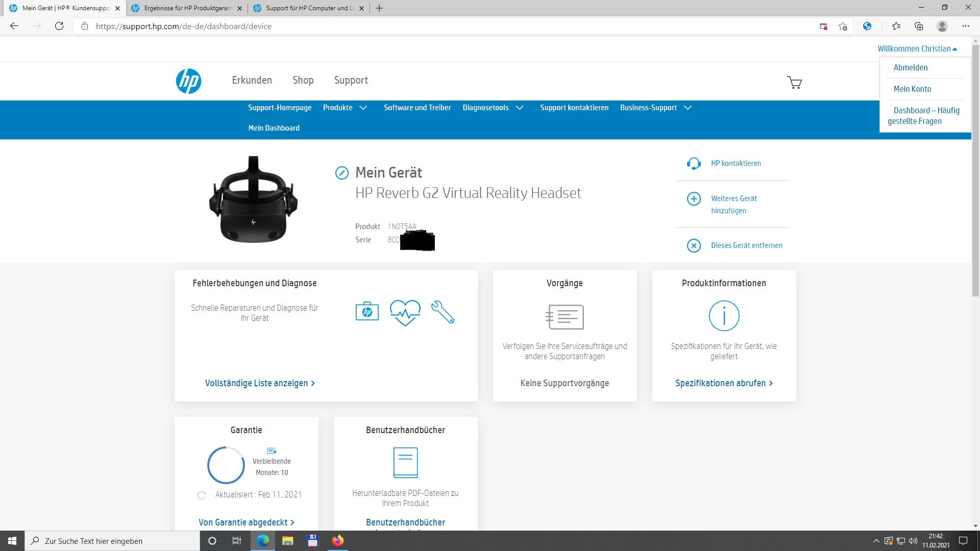
Task: Click the heartbeat health check icon
Action: (x=405, y=312)
